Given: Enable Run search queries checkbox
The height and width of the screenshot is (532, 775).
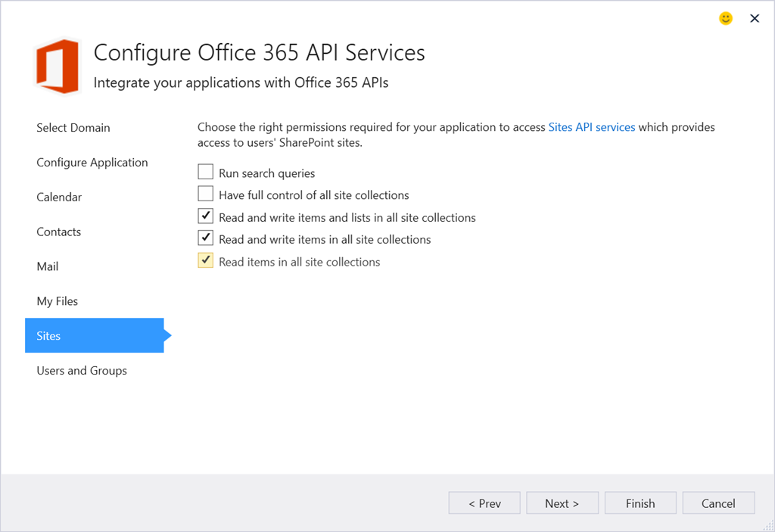Looking at the screenshot, I should (206, 172).
